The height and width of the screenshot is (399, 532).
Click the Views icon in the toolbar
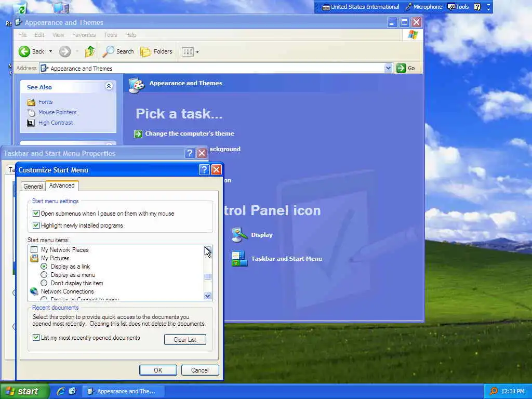tap(188, 51)
